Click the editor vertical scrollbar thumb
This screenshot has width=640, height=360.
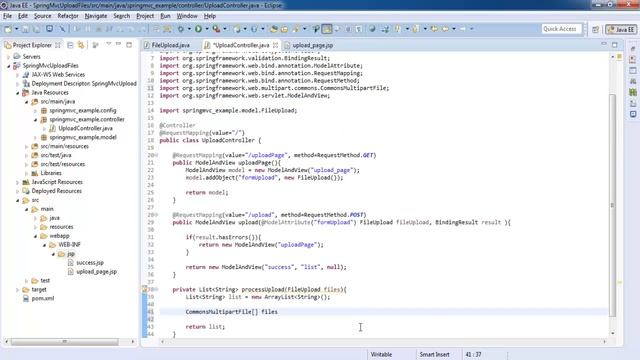click(612, 206)
